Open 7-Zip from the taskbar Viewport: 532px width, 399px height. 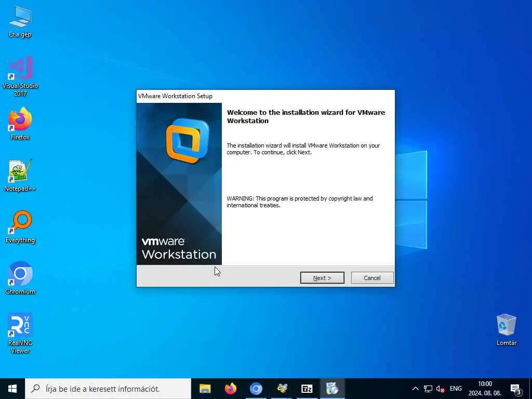(x=307, y=389)
